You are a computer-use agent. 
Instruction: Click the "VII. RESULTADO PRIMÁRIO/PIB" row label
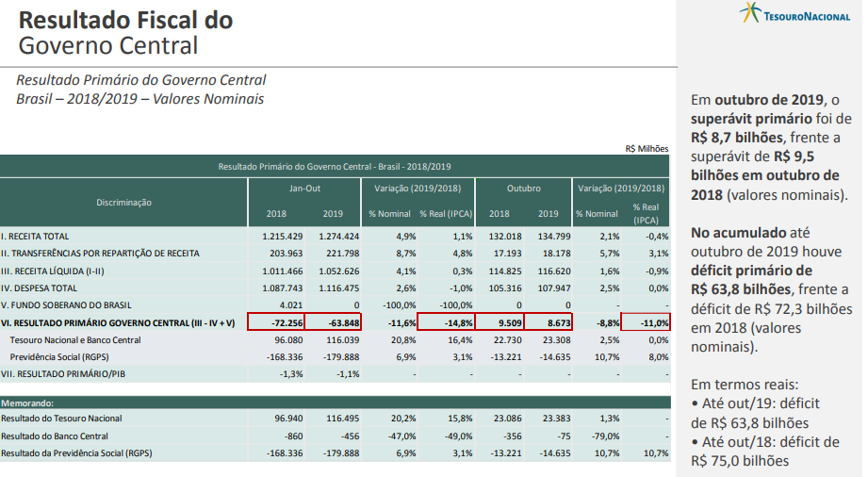pyautogui.click(x=63, y=375)
